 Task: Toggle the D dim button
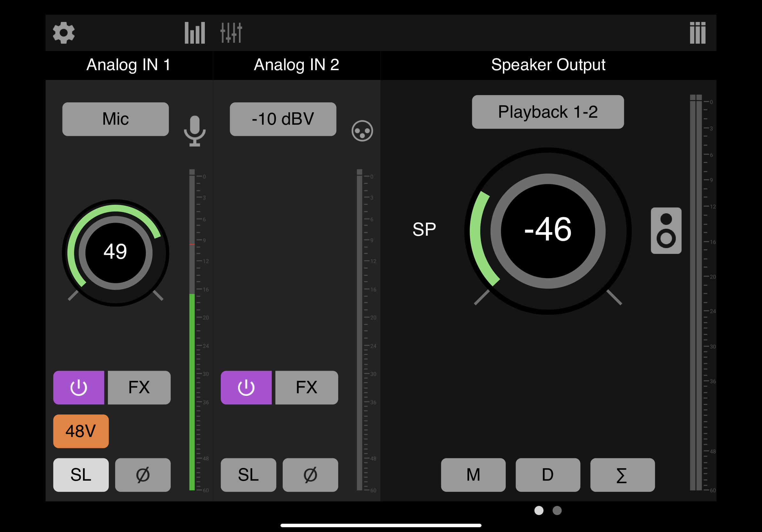point(548,475)
